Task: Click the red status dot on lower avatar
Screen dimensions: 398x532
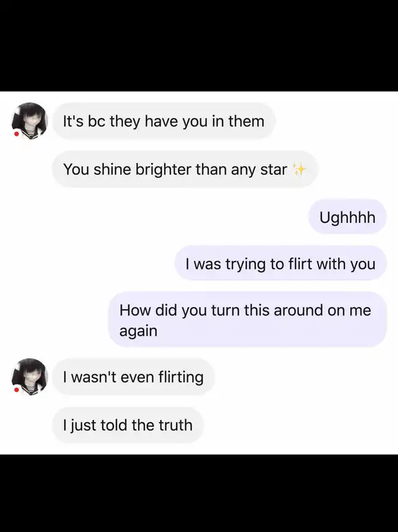Action: pyautogui.click(x=16, y=390)
